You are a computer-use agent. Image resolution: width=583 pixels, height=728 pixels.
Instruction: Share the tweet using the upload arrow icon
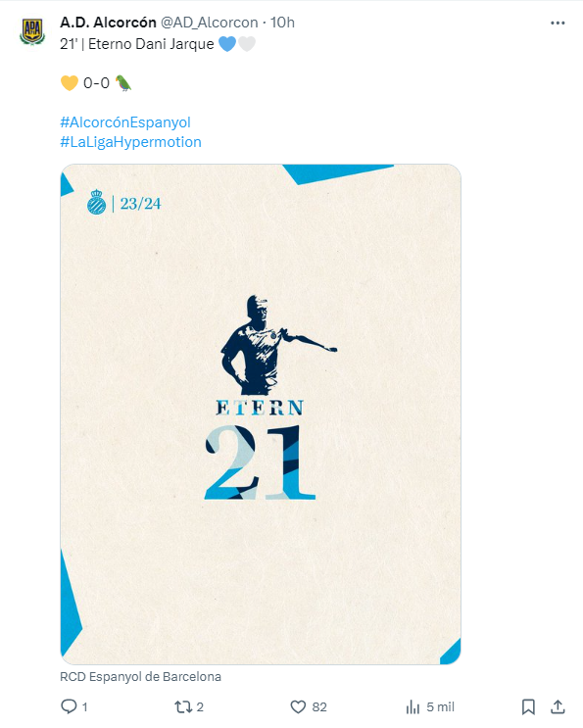(558, 706)
